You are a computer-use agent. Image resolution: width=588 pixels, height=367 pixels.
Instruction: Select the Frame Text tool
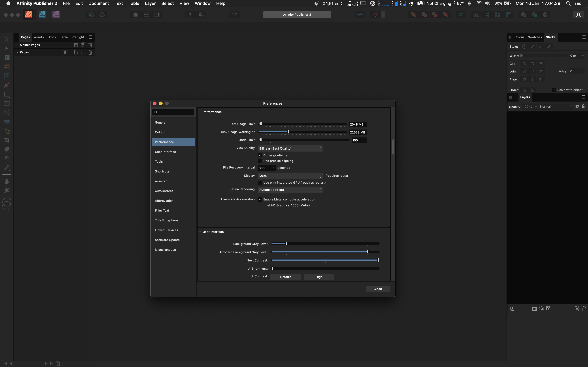[x=7, y=57]
